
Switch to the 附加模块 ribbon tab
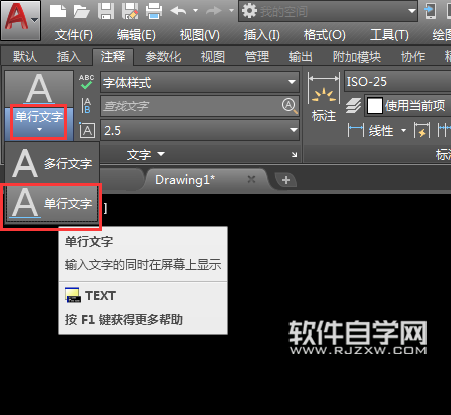click(357, 57)
